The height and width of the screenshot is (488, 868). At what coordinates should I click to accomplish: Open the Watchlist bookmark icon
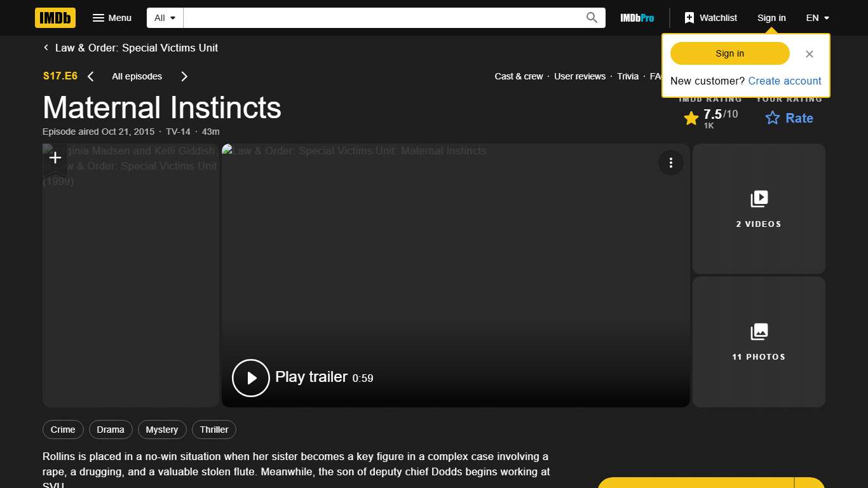coord(690,18)
